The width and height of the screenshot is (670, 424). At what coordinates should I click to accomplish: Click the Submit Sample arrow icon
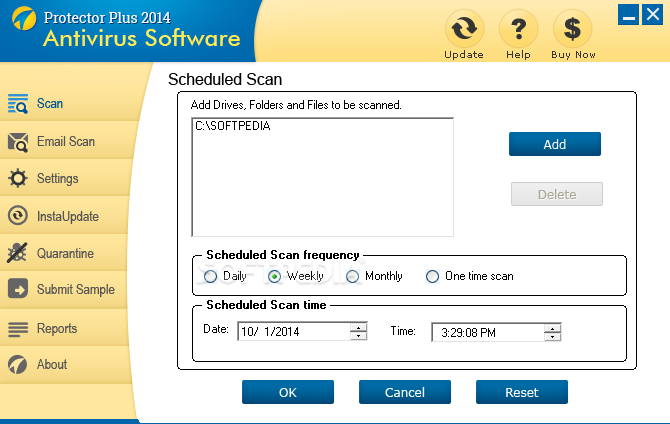coord(18,289)
